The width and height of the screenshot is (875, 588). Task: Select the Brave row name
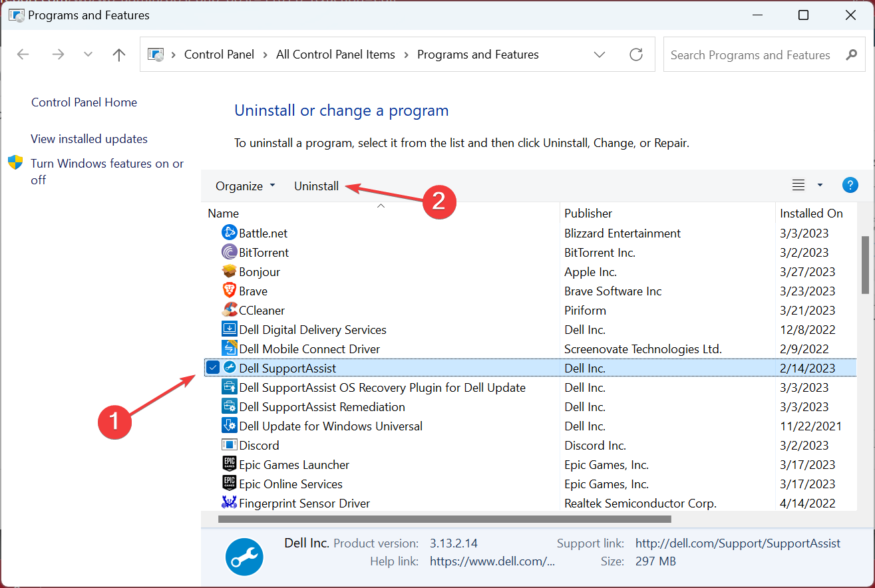[x=254, y=291]
